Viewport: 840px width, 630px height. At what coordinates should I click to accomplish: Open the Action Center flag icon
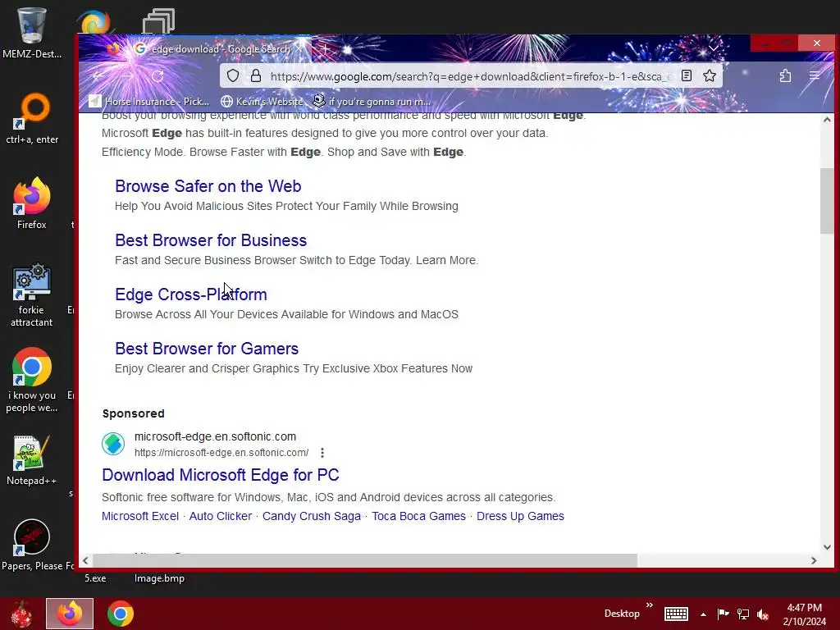pos(724,614)
